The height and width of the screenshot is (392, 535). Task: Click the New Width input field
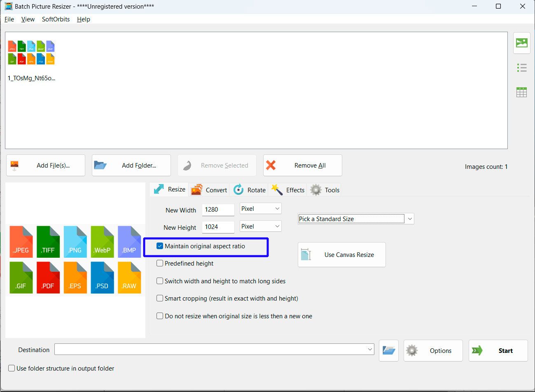point(218,210)
